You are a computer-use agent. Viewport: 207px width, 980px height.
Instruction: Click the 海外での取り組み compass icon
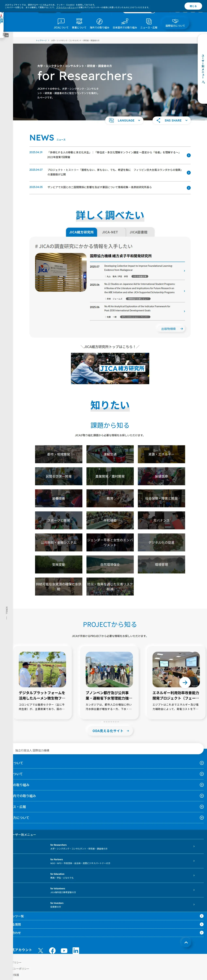[100, 21]
